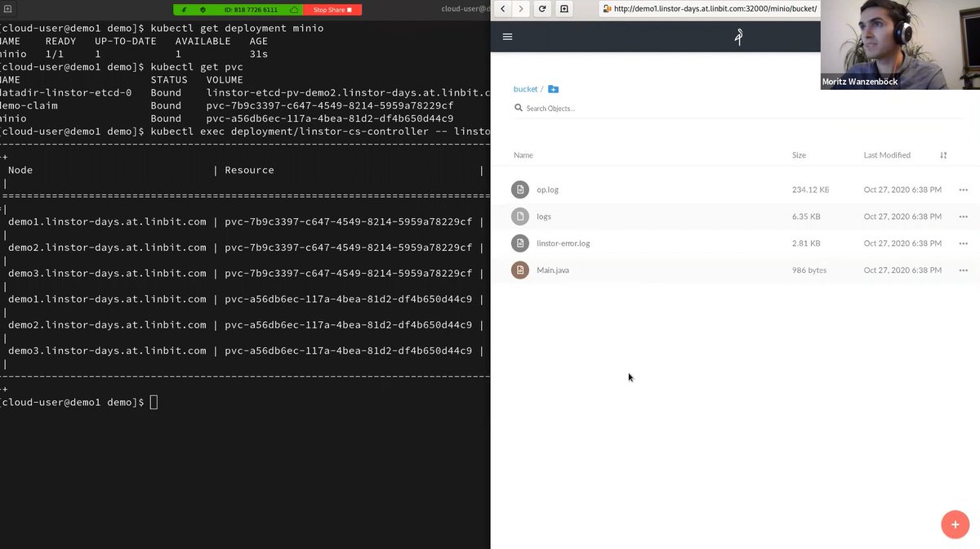Click the terminal command prompt cursor
Image resolution: width=980 pixels, height=549 pixels.
(x=154, y=402)
